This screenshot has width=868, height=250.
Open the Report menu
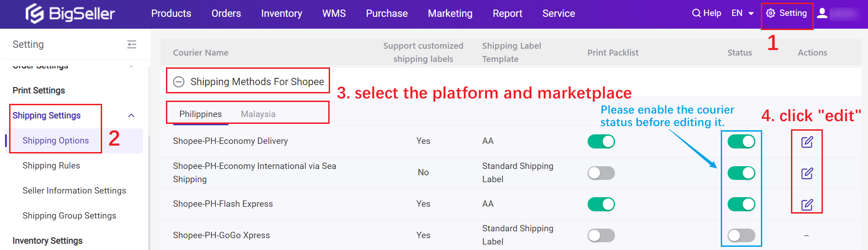[x=507, y=14]
